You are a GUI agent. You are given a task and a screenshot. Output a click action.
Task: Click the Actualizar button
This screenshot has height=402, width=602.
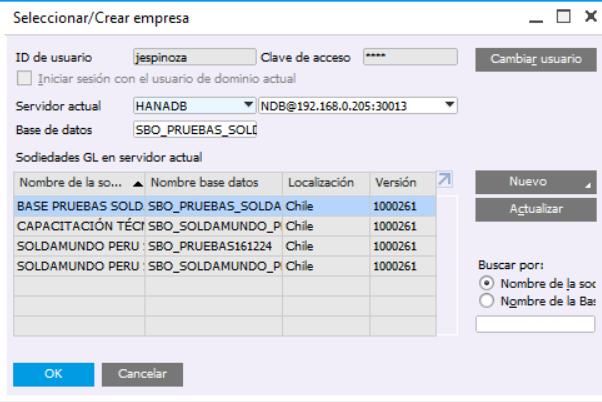tap(535, 209)
